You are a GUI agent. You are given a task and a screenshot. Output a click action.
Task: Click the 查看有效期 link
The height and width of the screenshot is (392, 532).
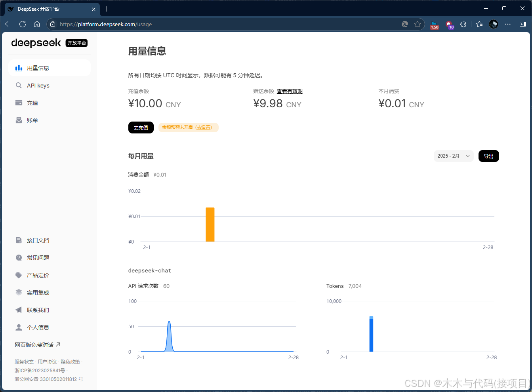point(290,91)
